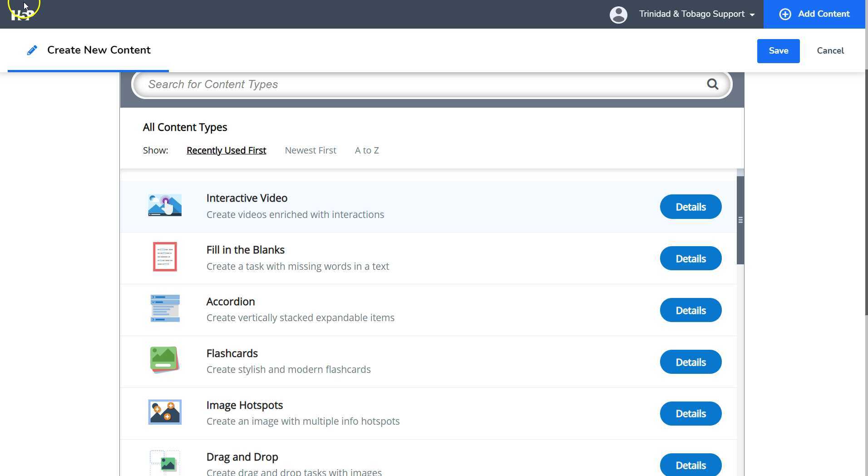Open Details for Interactive Video

[690, 207]
